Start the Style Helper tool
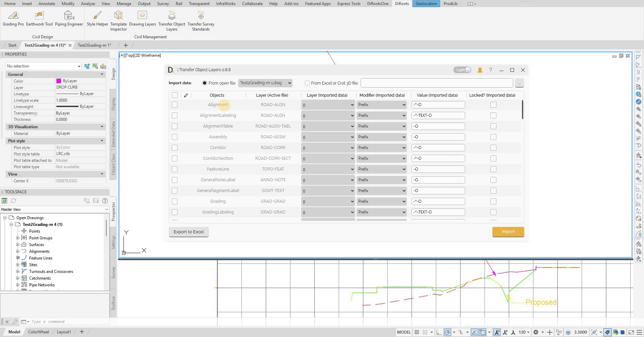 (x=97, y=18)
